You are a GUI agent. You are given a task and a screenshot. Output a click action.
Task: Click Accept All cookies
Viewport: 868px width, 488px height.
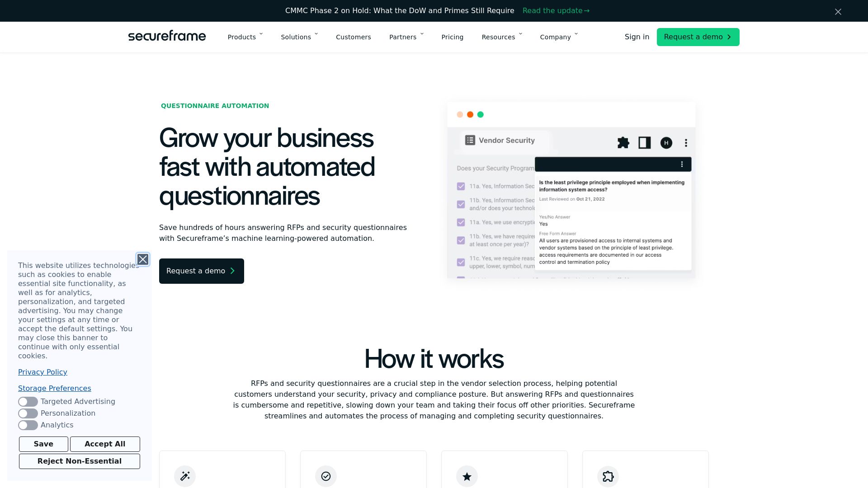point(105,444)
